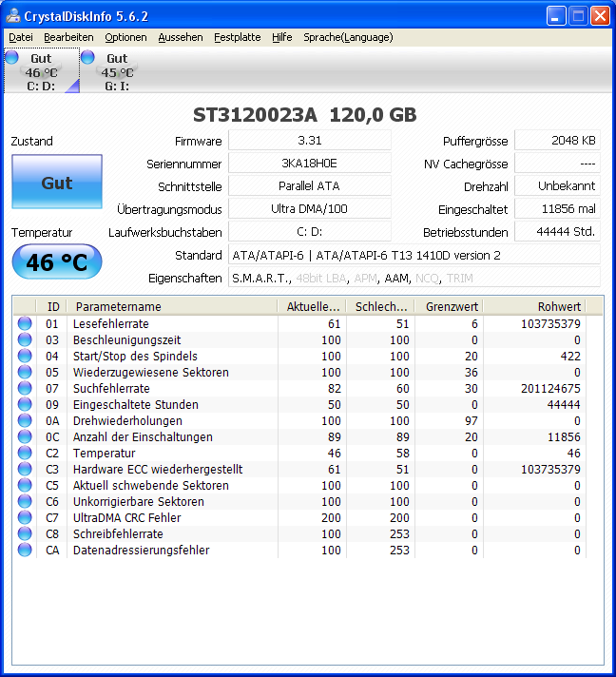The height and width of the screenshot is (677, 616).
Task: Click the Standard field ATA/ATAPI-6
Action: coord(414,255)
